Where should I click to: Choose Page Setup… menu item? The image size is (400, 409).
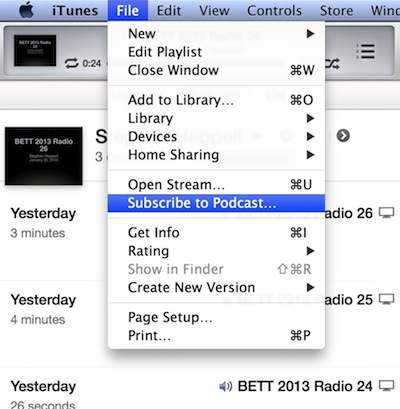point(216,317)
